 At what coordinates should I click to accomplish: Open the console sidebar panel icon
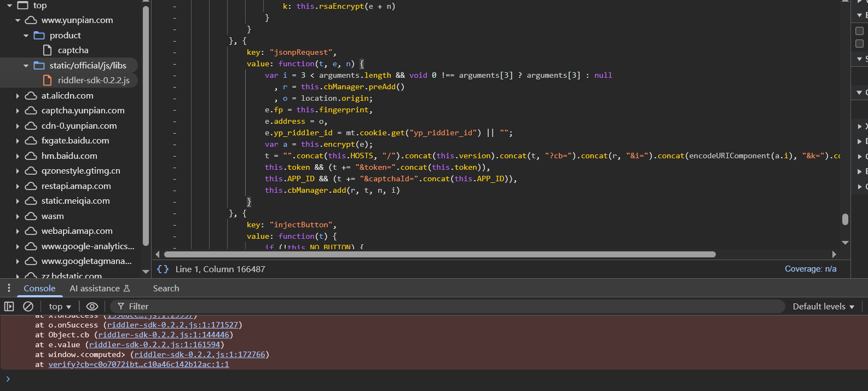tap(9, 306)
